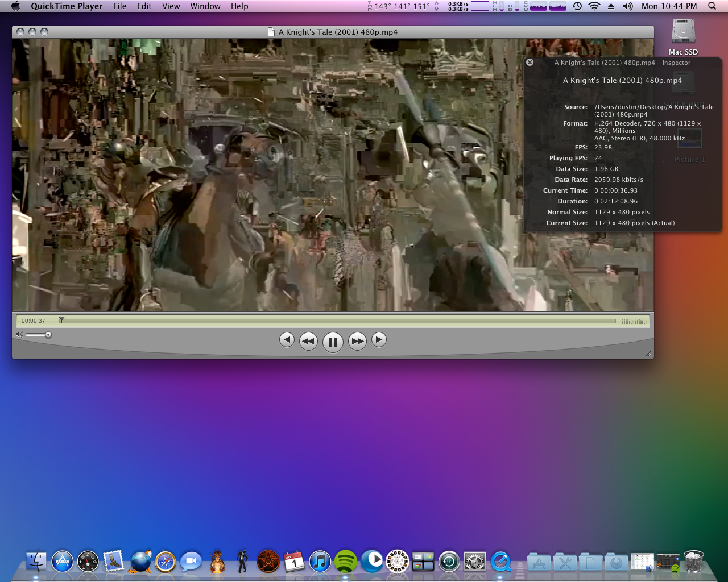Click the red pentagram app in Dock
Screen dimensions: 728x582
pos(268,562)
